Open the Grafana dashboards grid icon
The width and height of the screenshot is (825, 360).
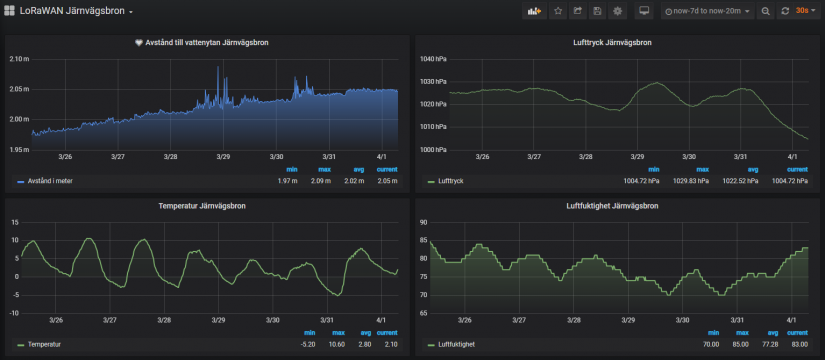point(9,11)
